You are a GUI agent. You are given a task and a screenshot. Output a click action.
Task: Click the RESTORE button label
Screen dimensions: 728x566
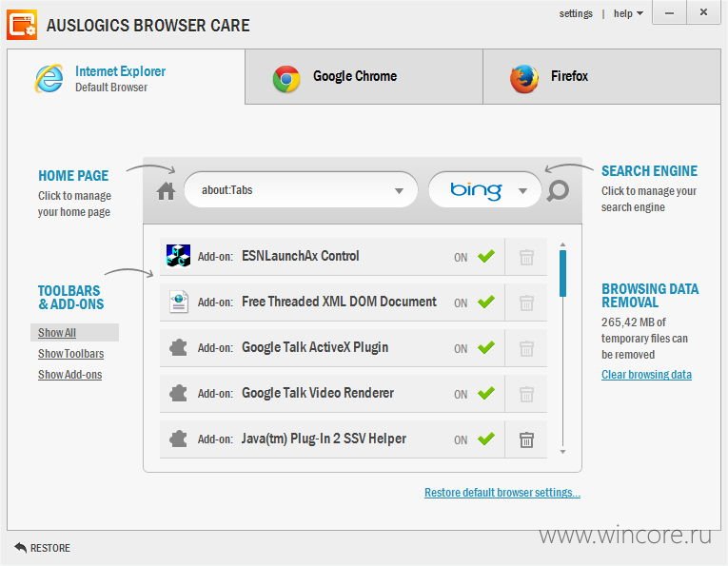click(x=50, y=548)
